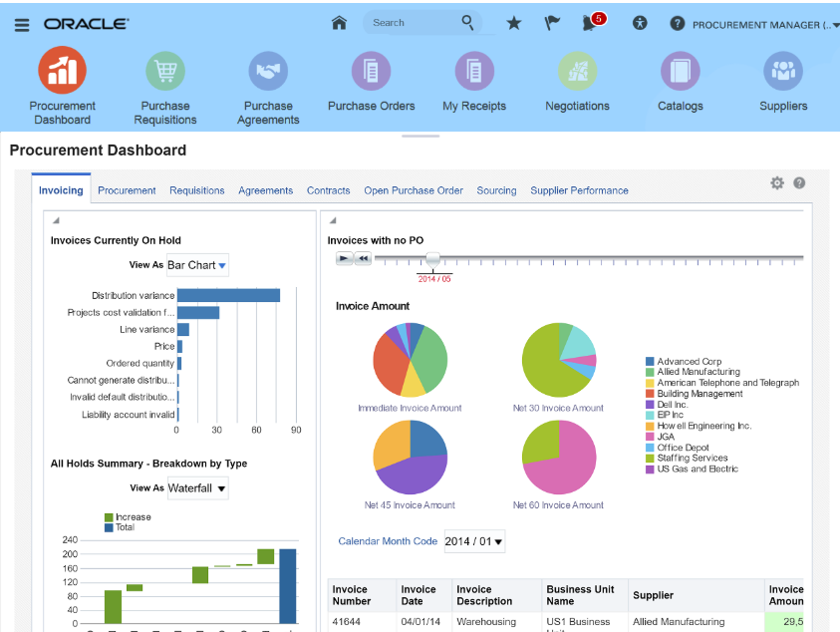Click in the Search input field
This screenshot has height=632, width=840.
[x=413, y=23]
